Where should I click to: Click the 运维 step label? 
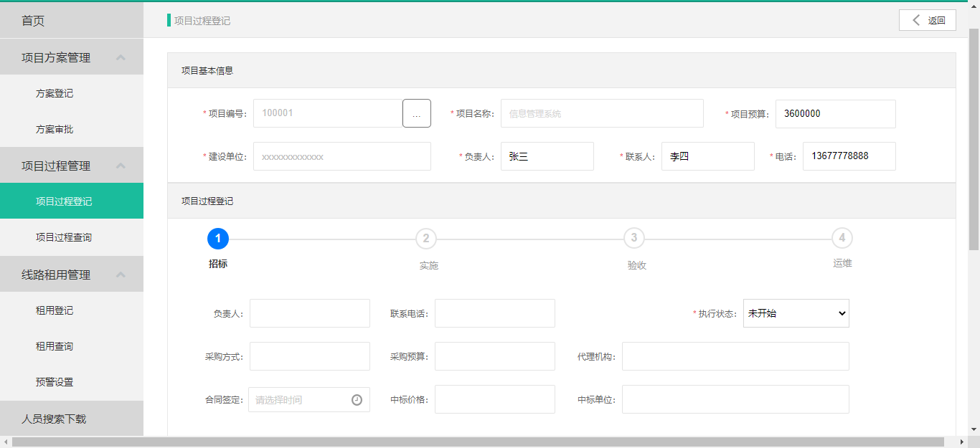tap(842, 263)
